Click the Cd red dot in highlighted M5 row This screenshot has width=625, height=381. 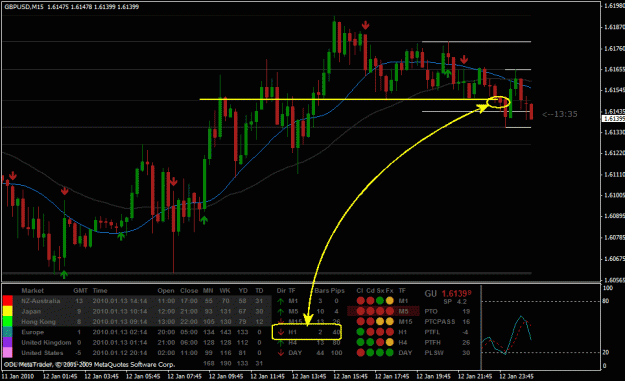[370, 311]
